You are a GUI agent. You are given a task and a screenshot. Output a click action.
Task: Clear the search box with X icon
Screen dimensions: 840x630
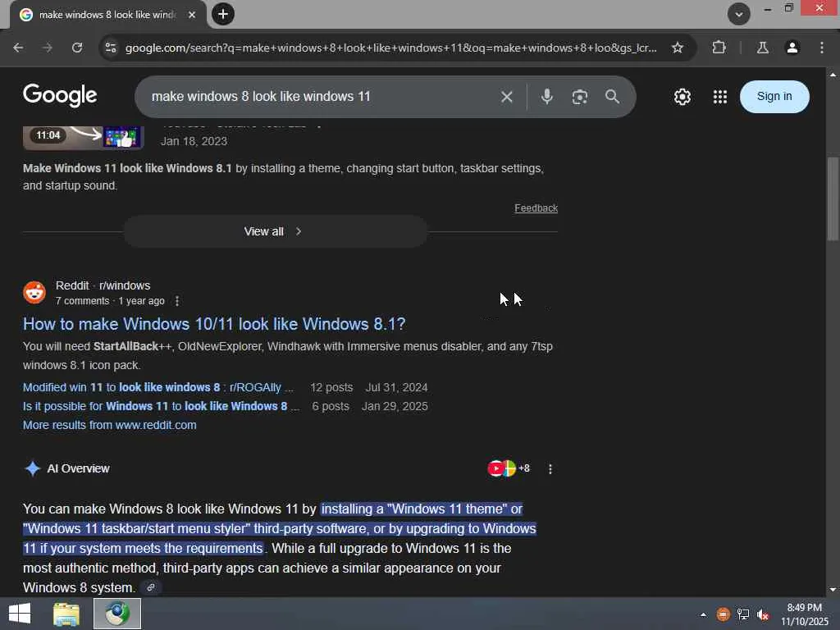tap(507, 97)
